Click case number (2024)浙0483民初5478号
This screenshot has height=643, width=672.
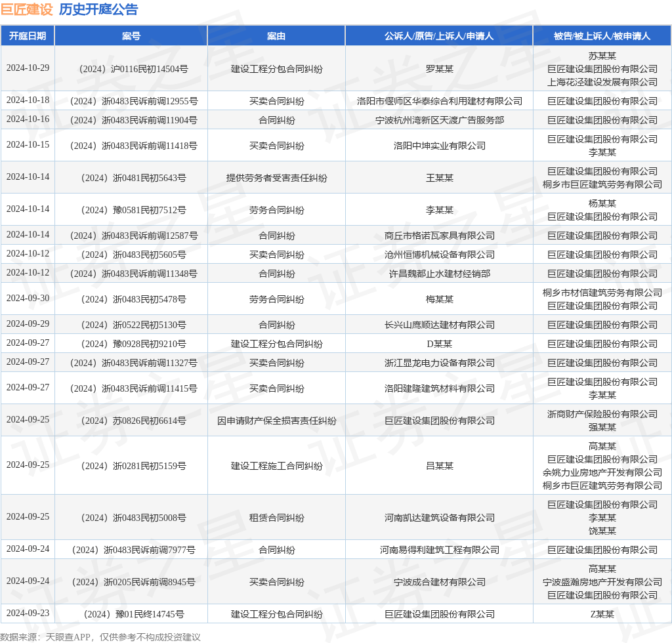pyautogui.click(x=134, y=300)
